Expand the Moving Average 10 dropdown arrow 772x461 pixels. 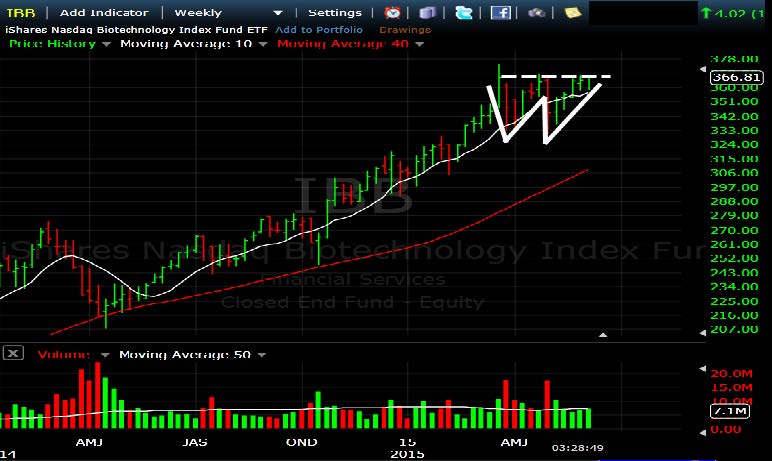[263, 44]
